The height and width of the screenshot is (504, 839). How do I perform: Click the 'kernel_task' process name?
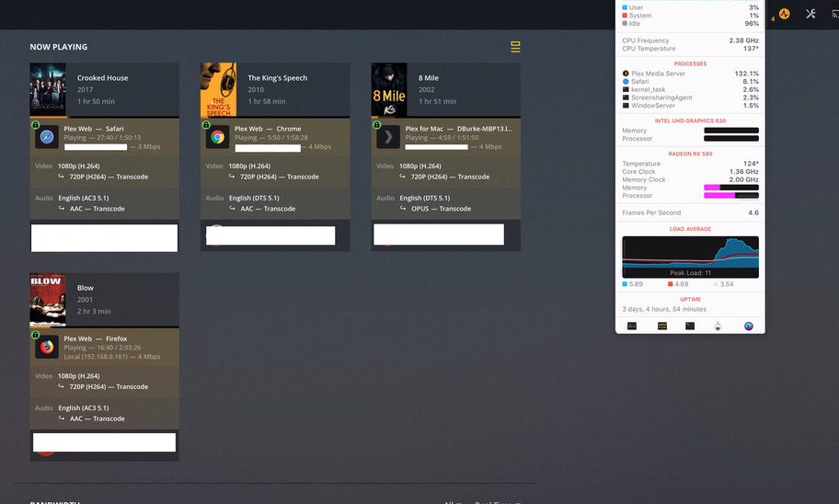click(649, 90)
